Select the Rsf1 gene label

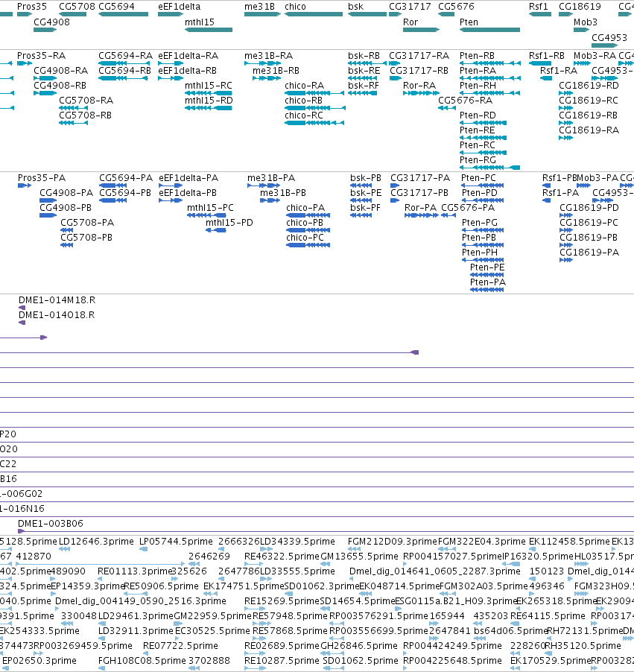tap(539, 7)
